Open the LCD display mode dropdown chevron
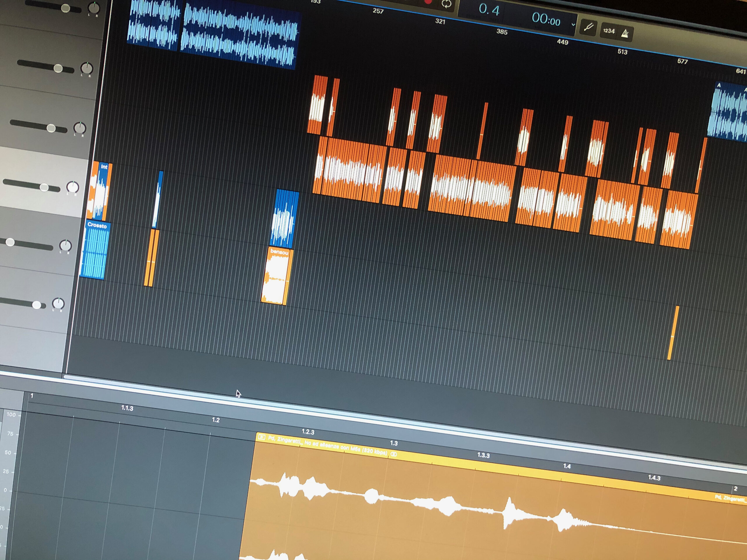The height and width of the screenshot is (560, 747). tap(573, 24)
